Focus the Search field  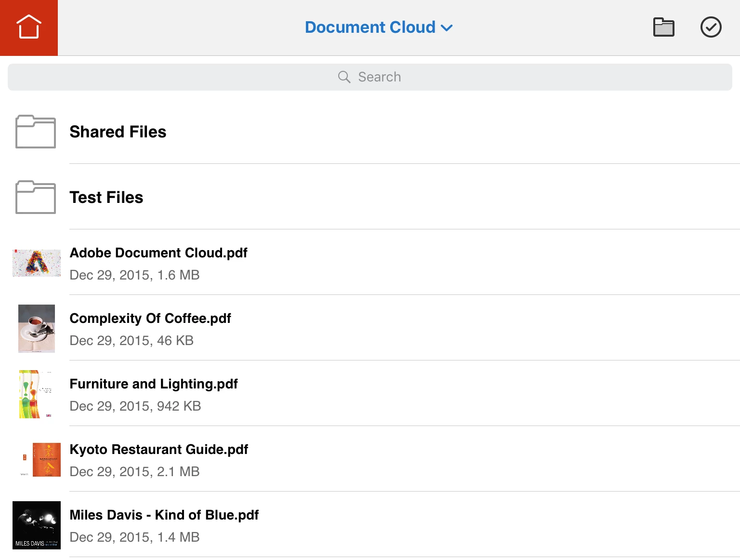(x=370, y=77)
